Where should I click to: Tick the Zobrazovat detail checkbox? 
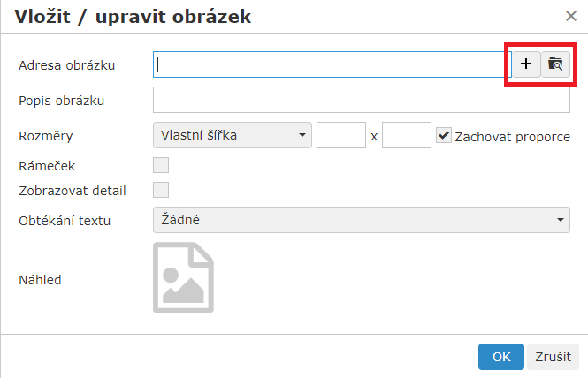tap(161, 189)
